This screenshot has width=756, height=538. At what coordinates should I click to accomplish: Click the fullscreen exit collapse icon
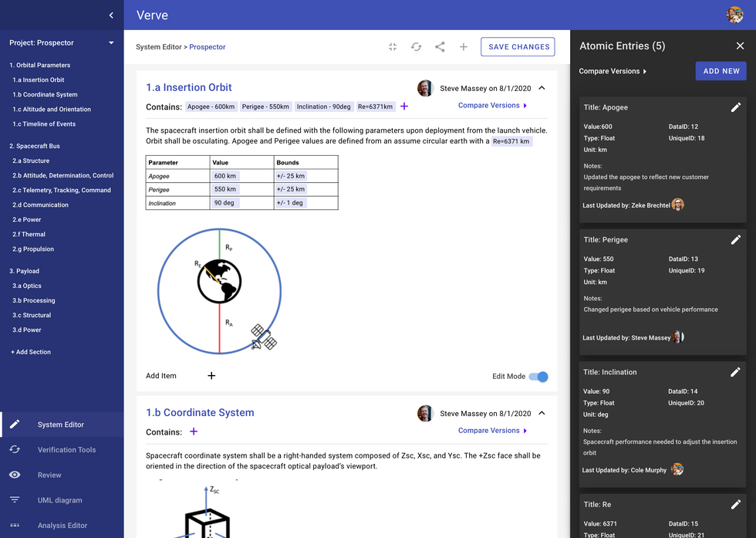(393, 47)
